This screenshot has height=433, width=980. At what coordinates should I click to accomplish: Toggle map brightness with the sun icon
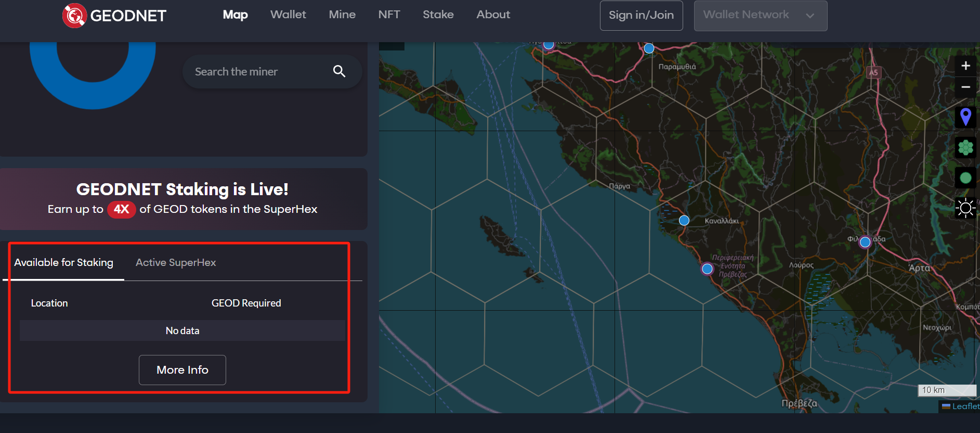pos(965,208)
